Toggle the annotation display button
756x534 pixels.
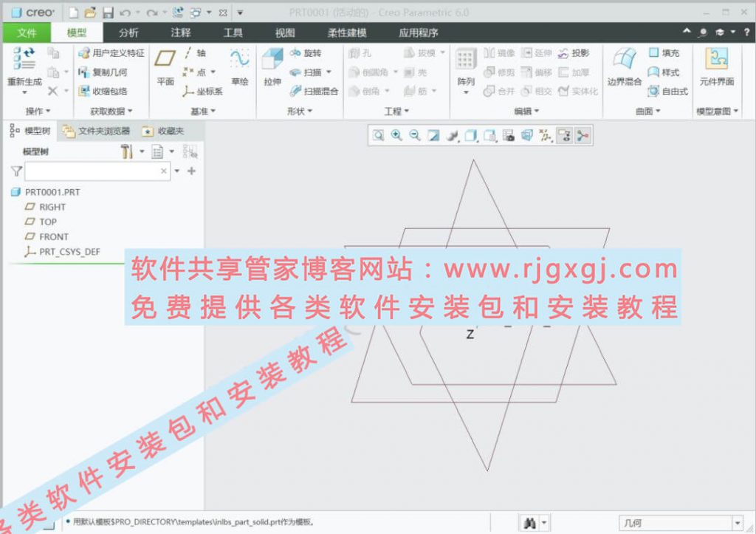point(564,136)
